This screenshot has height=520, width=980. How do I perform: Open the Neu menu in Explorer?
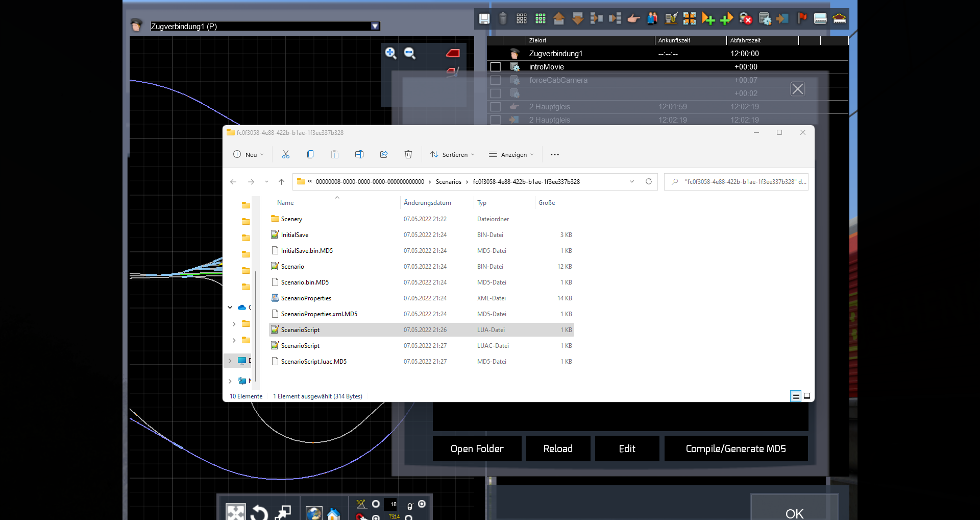[x=249, y=155]
